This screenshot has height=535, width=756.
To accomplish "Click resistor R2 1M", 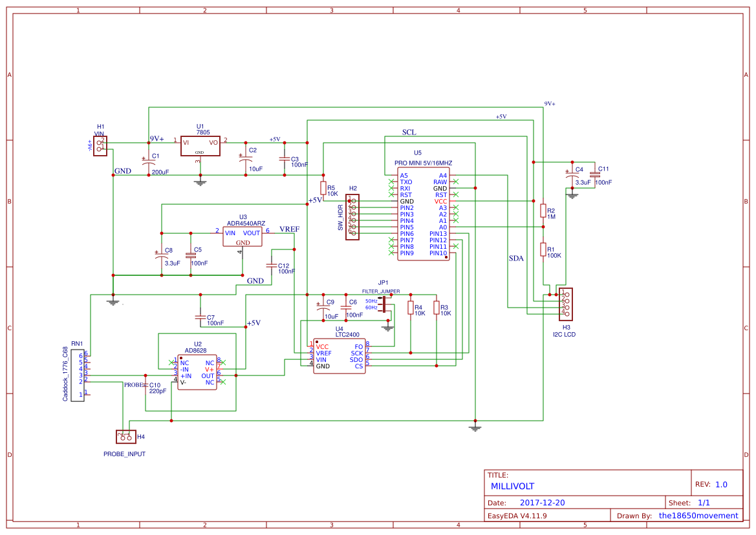I will pyautogui.click(x=543, y=211).
